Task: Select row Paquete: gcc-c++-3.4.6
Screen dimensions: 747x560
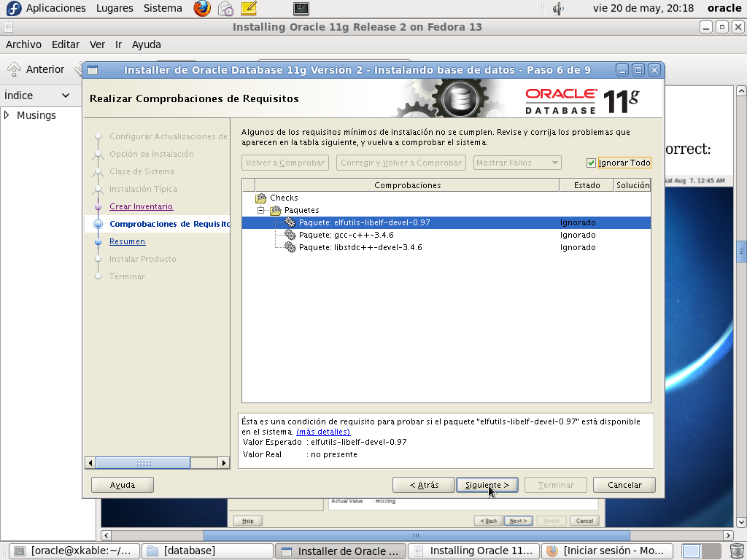Action: click(446, 235)
